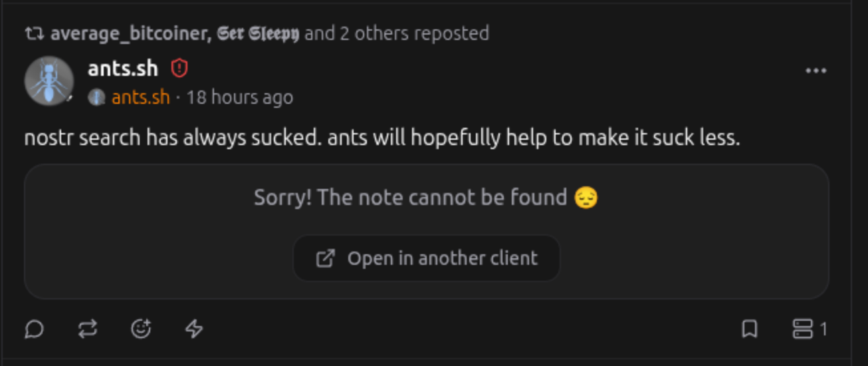Add an emoji reaction to the note
This screenshot has height=366, width=868.
pos(141,329)
